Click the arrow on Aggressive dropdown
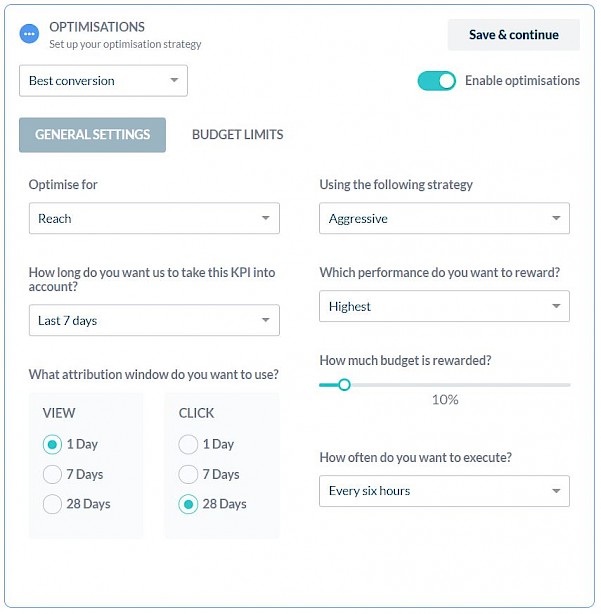 (x=556, y=218)
